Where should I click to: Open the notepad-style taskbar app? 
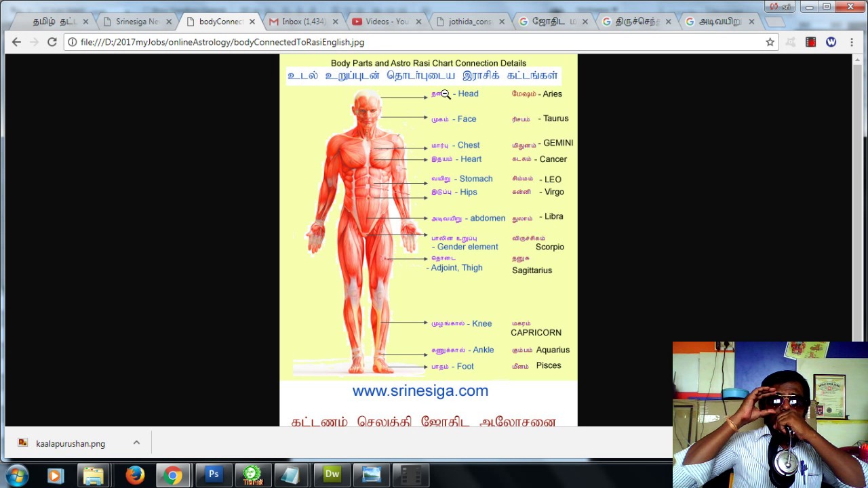point(291,475)
